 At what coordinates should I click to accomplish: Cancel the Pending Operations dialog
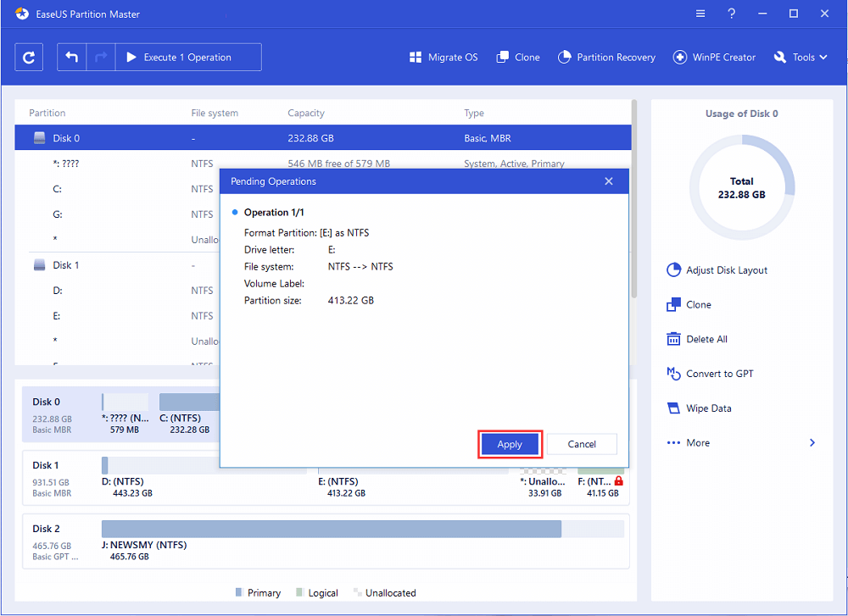[582, 444]
